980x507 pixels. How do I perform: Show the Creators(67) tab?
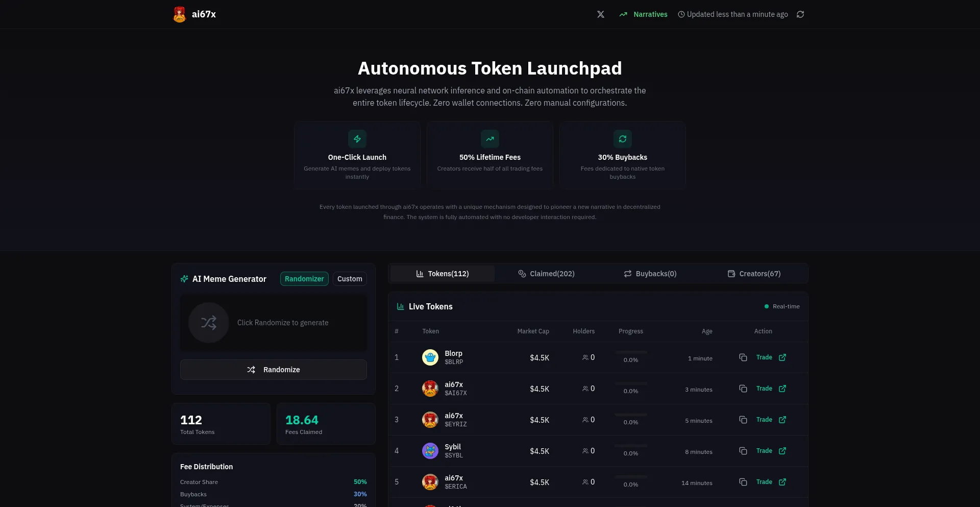754,274
